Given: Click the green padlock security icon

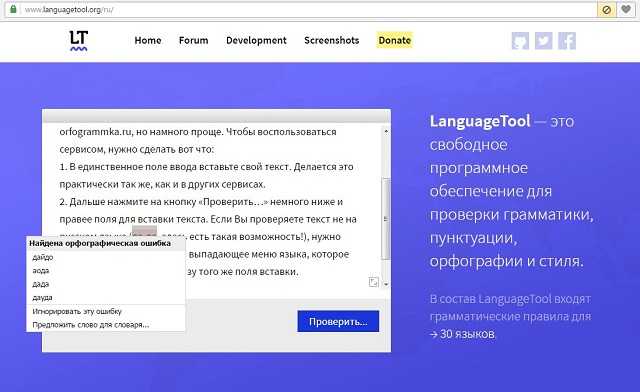Looking at the screenshot, I should click(13, 9).
